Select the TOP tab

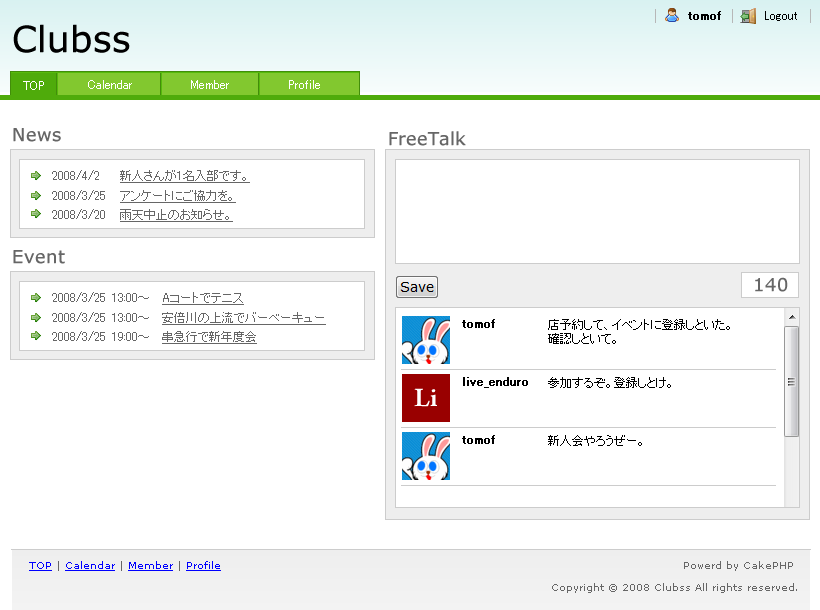[x=34, y=85]
